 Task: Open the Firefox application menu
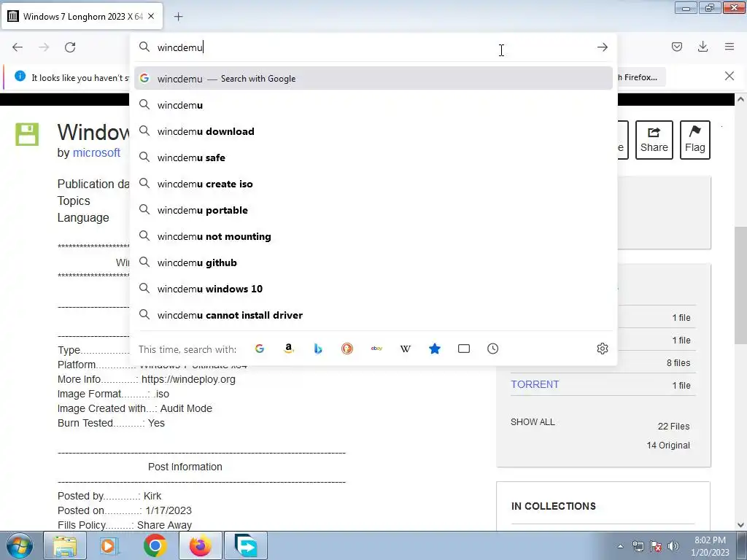(729, 47)
